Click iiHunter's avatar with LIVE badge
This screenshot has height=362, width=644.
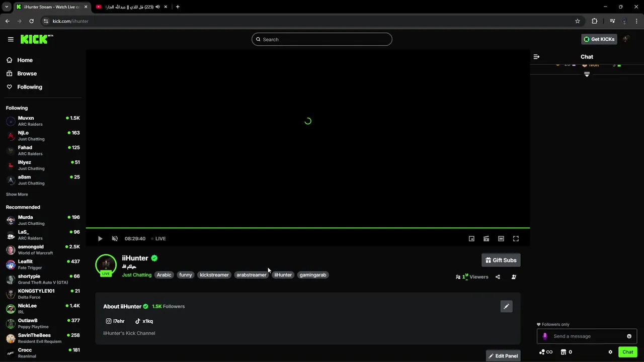click(106, 265)
